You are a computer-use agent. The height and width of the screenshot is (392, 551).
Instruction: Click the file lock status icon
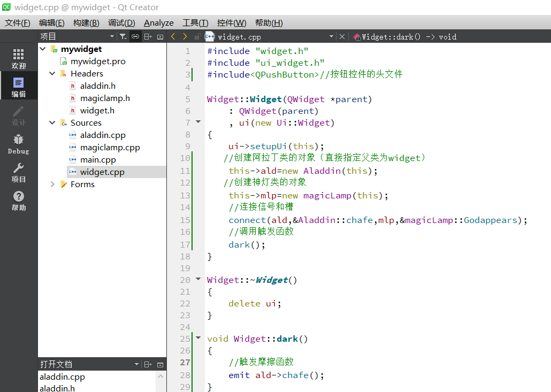coord(197,36)
